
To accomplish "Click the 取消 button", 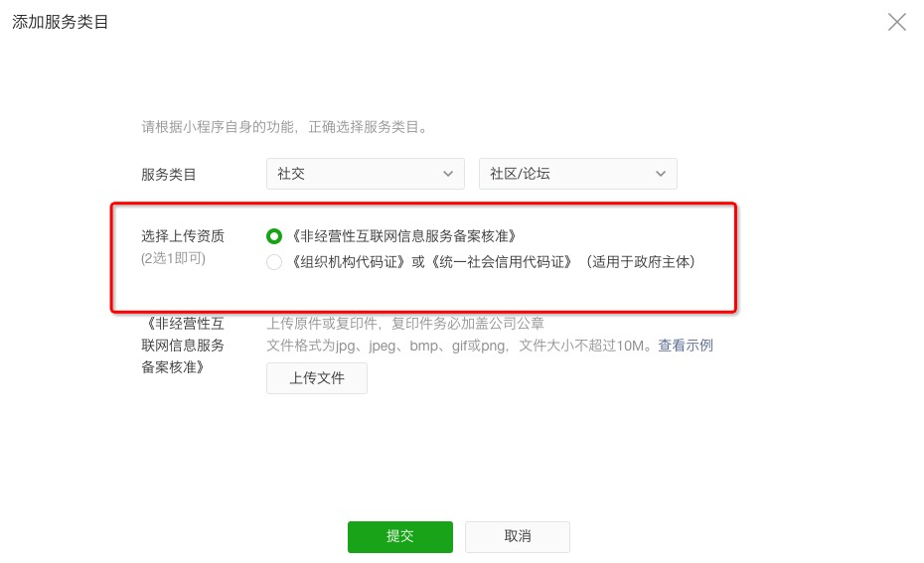I will pos(518,536).
